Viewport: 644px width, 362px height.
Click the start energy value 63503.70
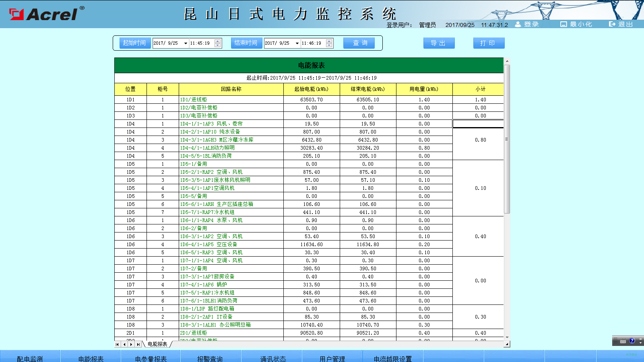(312, 100)
